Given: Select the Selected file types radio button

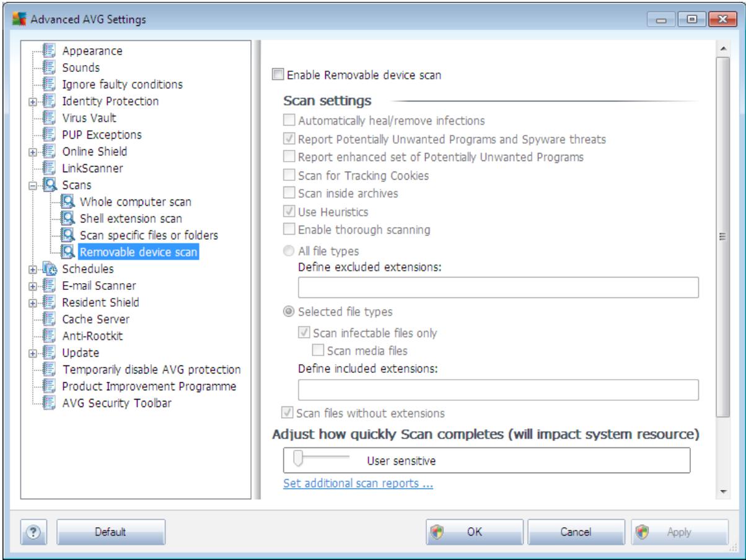Looking at the screenshot, I should (290, 311).
